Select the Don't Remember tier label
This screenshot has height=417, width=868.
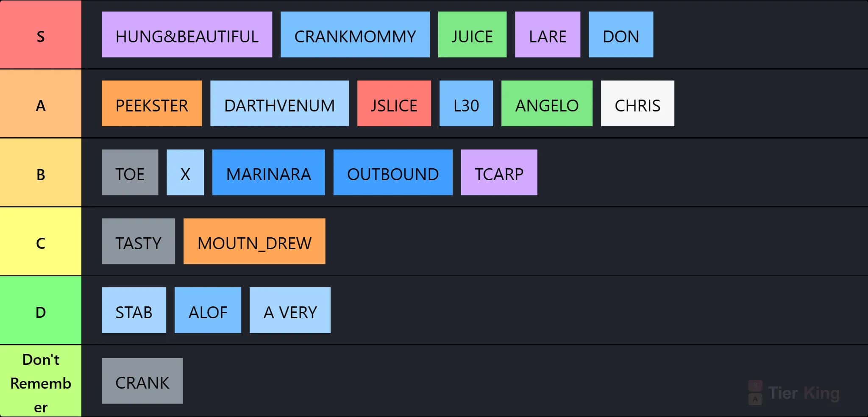41,381
